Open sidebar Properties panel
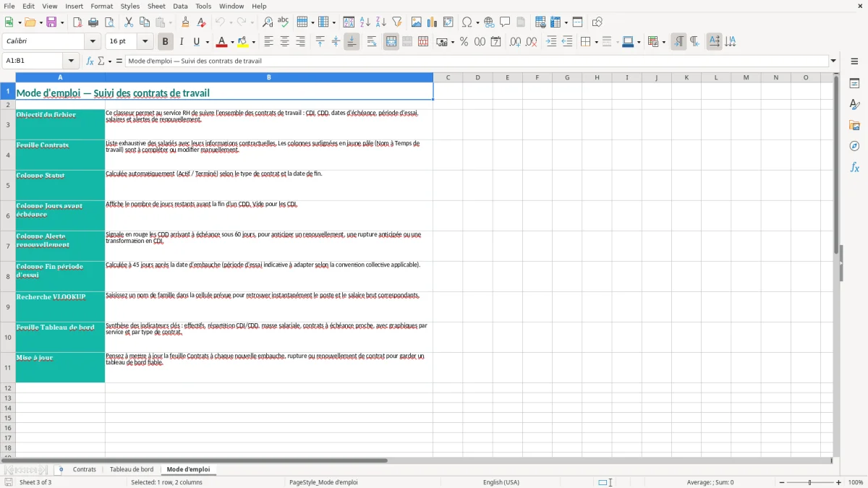 [x=854, y=84]
